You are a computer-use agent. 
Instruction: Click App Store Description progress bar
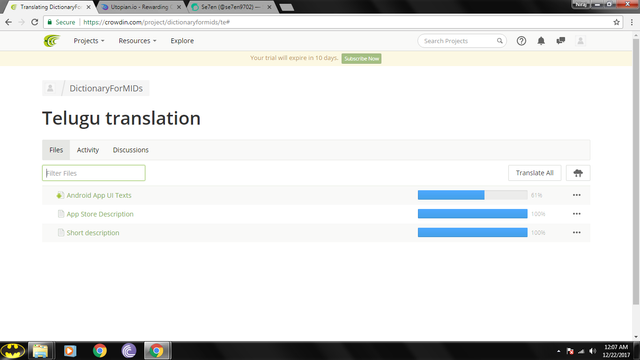(473, 214)
